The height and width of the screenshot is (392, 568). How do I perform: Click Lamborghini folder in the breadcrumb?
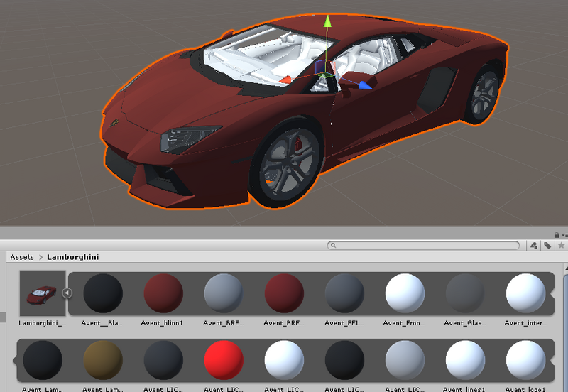click(73, 257)
